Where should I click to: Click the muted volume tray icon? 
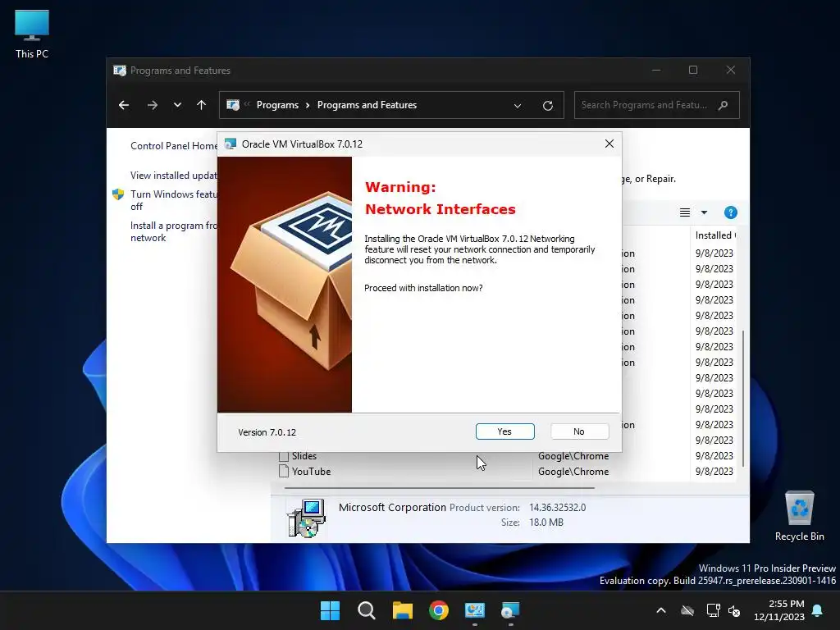click(734, 610)
